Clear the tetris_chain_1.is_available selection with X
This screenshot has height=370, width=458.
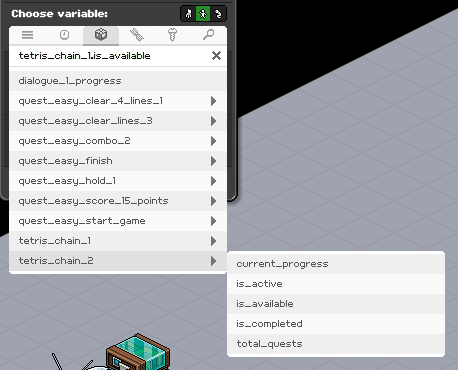point(216,56)
